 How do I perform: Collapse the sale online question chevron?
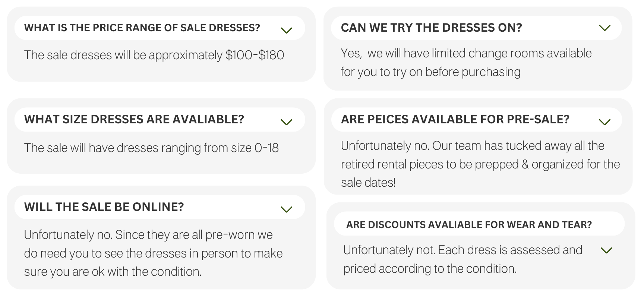coord(286,209)
